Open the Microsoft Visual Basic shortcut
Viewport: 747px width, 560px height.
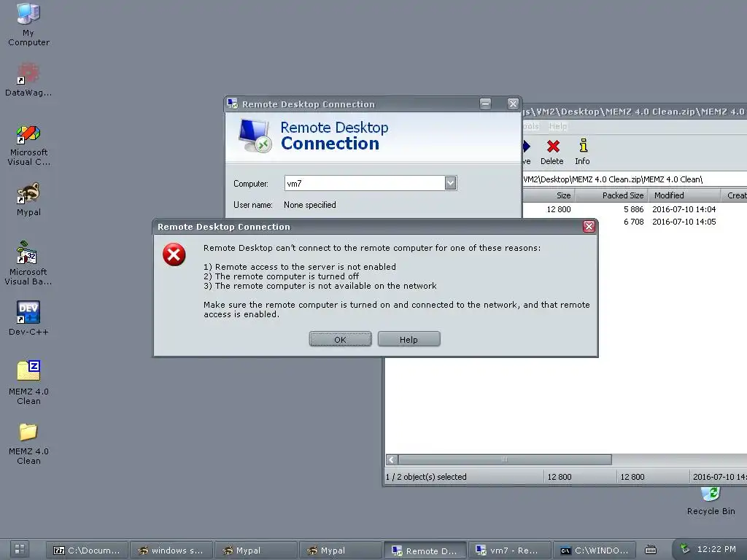[28, 263]
